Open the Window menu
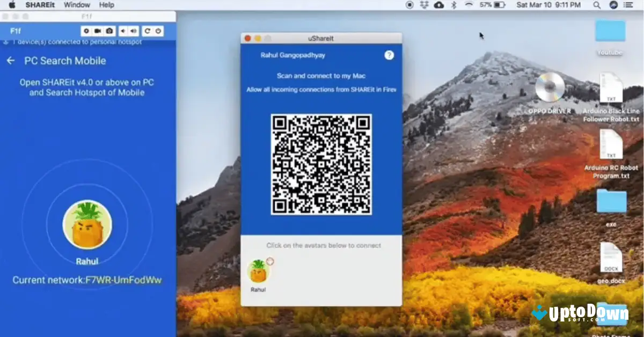Screen dimensions: 644x337 coord(77,4)
